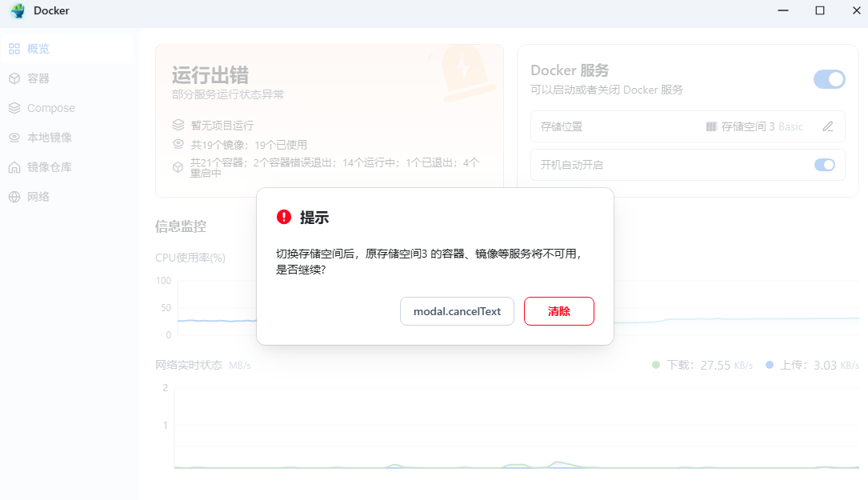Viewport: 868px width, 500px height.
Task: Click the 暂无项目运行 layers icon
Action: coord(178,125)
